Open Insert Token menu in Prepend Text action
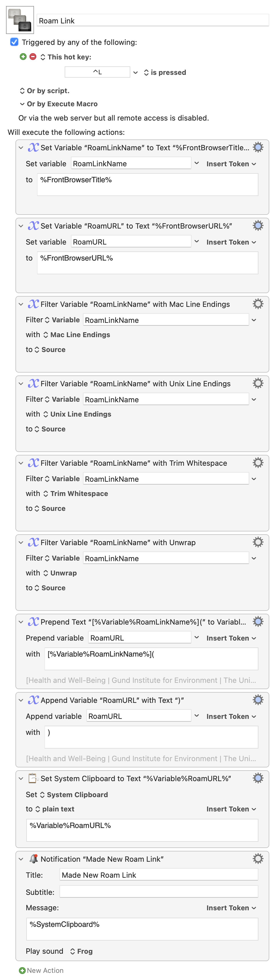 pyautogui.click(x=231, y=638)
